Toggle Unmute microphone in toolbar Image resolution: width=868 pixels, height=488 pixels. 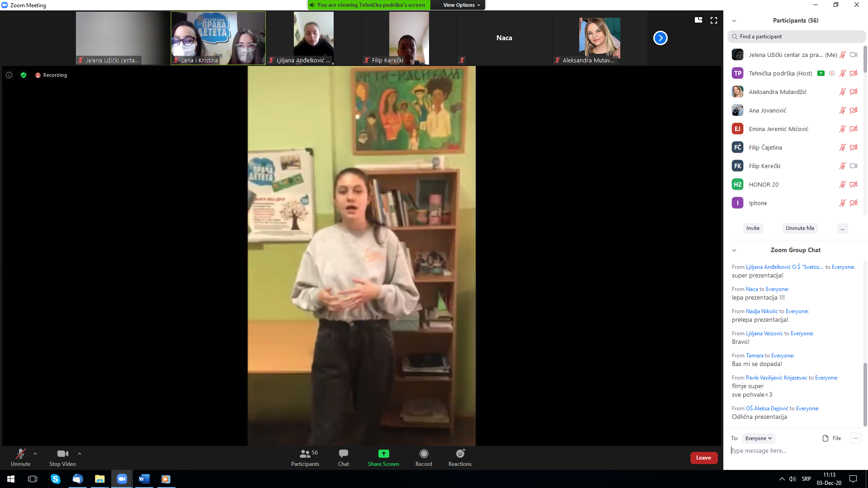click(21, 457)
